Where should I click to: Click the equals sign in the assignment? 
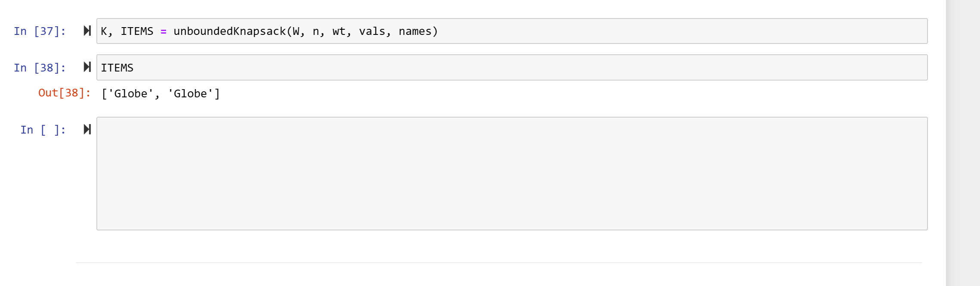tap(164, 31)
